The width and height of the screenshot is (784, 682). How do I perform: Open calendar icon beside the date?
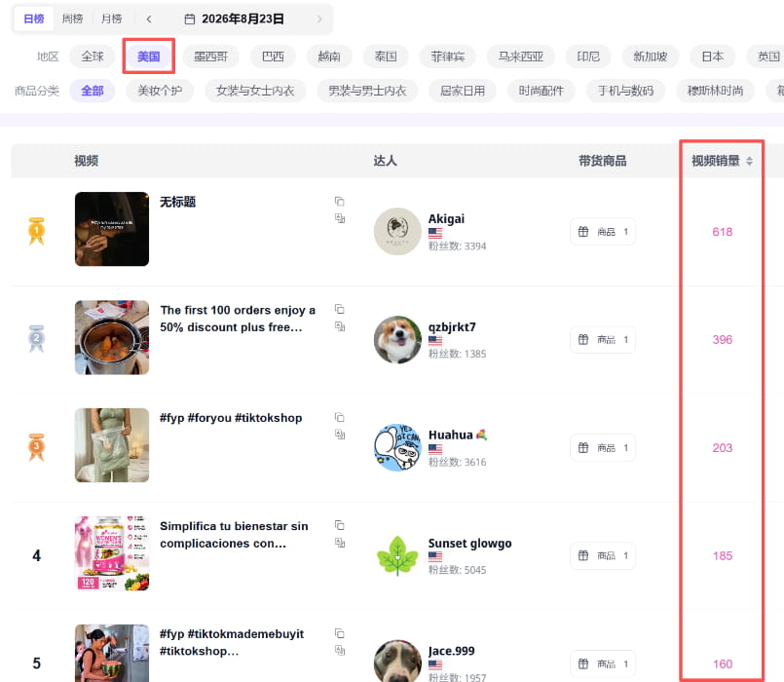click(190, 19)
